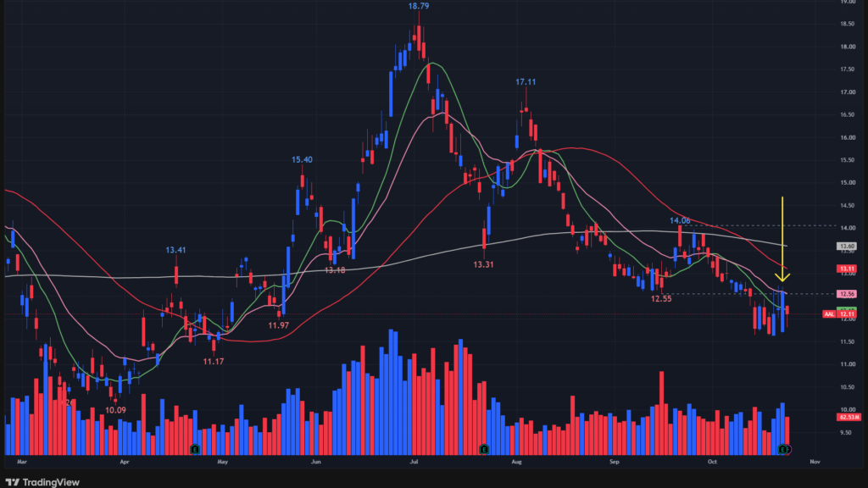
Task: Click the 18.79 peak price annotation
Action: pos(419,6)
